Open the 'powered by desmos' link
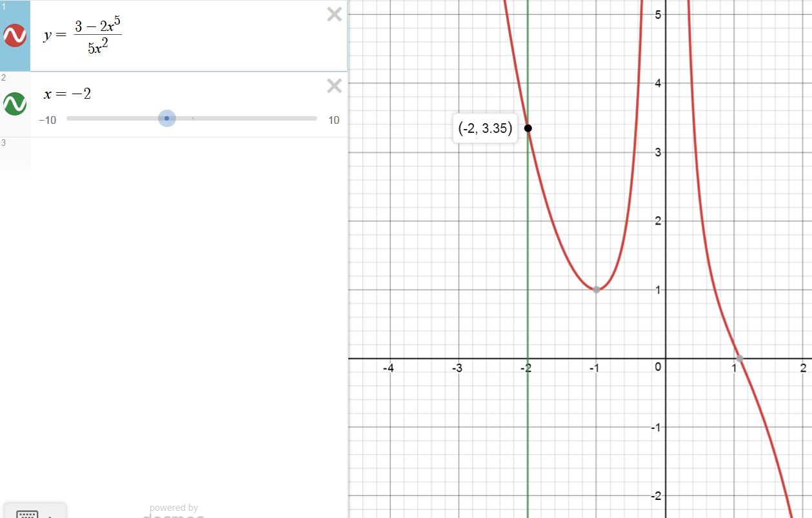The image size is (812, 518). point(173,511)
